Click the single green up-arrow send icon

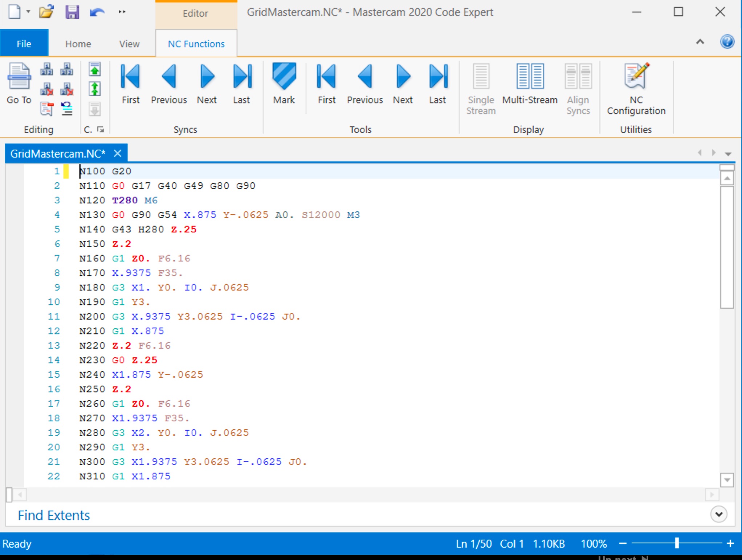coord(95,69)
